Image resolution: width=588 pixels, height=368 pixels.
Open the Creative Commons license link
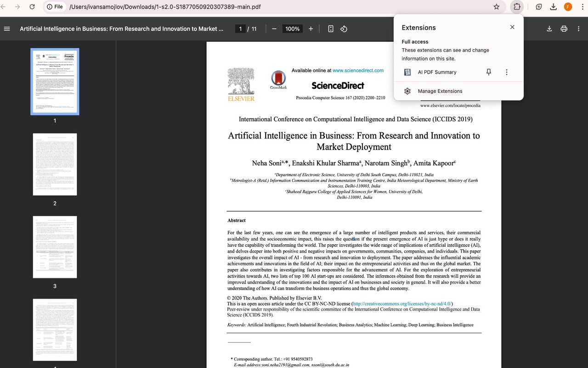point(402,304)
